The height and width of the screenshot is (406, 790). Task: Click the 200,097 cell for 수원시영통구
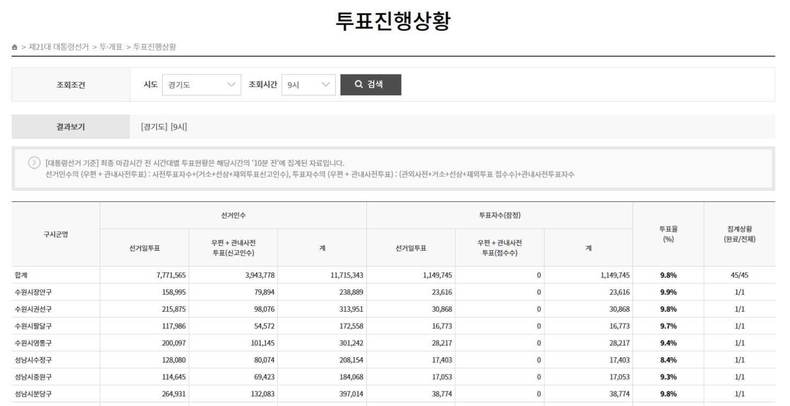(x=174, y=343)
